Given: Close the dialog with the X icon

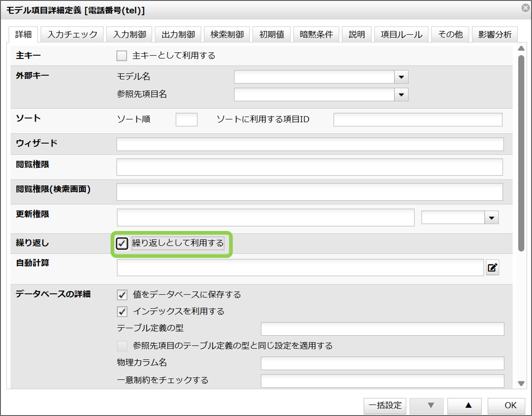Looking at the screenshot, I should pyautogui.click(x=525, y=8).
